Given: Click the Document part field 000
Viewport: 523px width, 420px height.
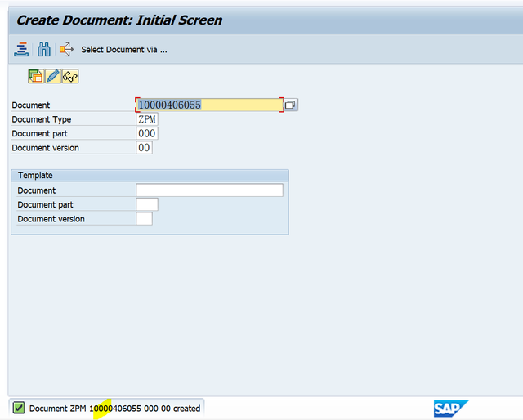Looking at the screenshot, I should tap(147, 133).
